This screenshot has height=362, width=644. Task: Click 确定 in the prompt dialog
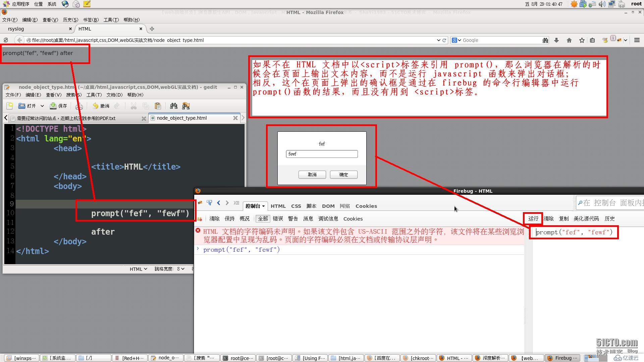[343, 175]
